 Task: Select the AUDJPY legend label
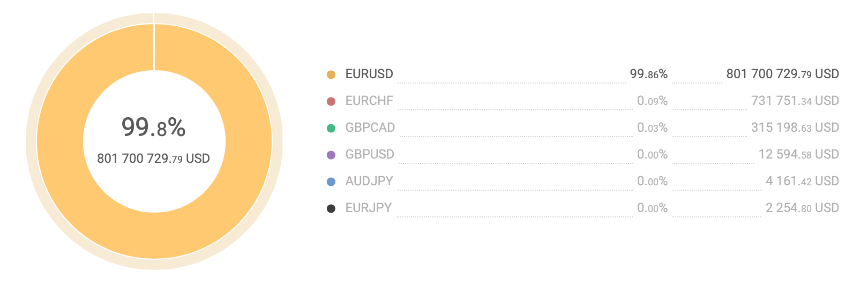click(x=369, y=181)
